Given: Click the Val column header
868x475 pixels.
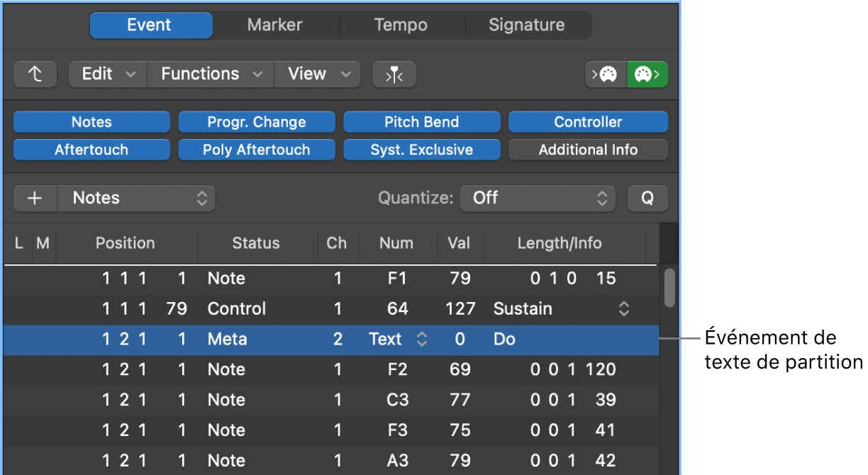Looking at the screenshot, I should click(x=459, y=243).
